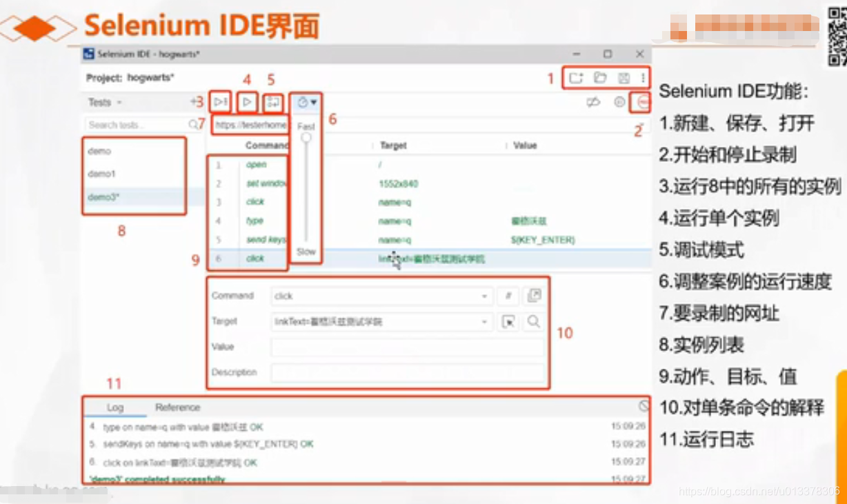Save the project with the disk icon
The width and height of the screenshot is (847, 504).
pos(624,78)
